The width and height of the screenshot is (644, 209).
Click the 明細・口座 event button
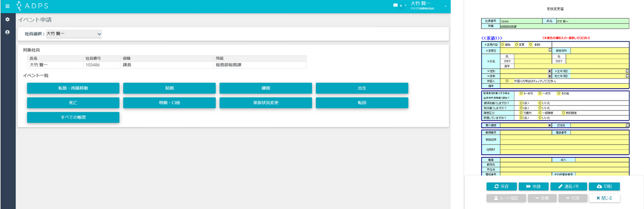[x=169, y=103]
